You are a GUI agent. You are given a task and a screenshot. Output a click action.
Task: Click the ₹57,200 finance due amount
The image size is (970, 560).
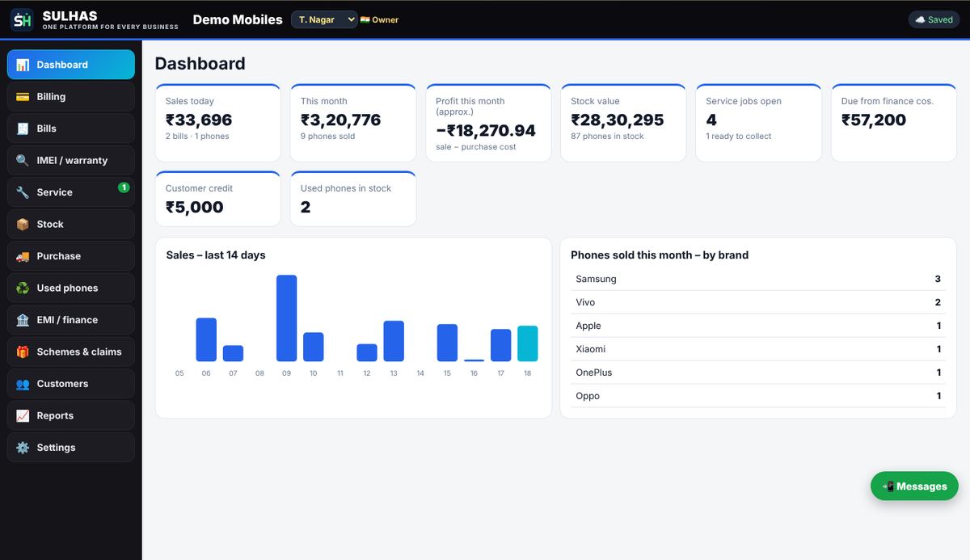tap(874, 120)
